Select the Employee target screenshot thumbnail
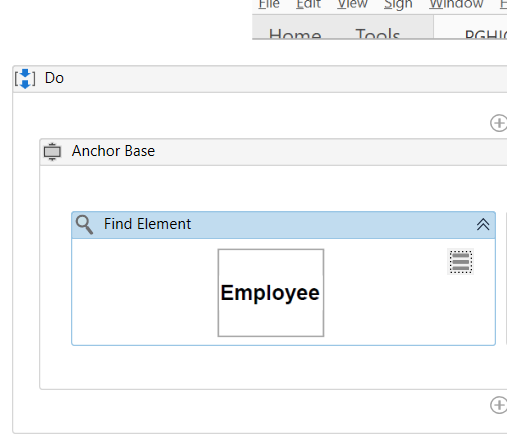 [271, 293]
